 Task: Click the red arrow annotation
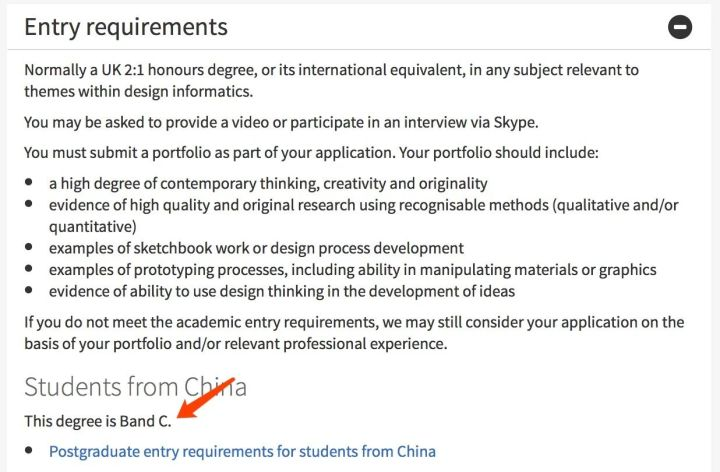[206, 398]
